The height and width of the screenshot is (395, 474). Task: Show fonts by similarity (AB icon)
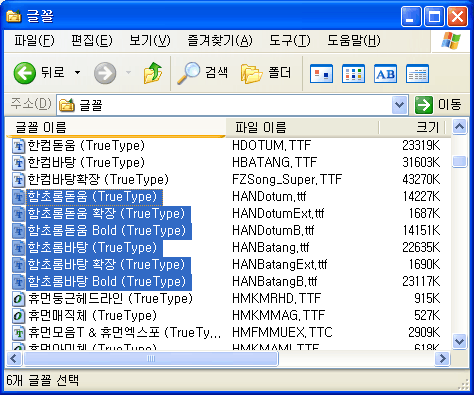(x=385, y=74)
